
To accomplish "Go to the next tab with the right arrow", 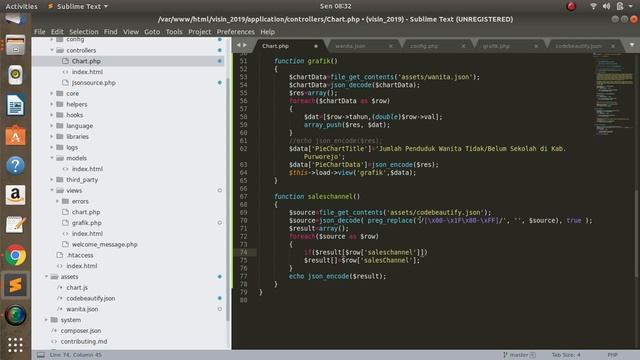I will [244, 45].
